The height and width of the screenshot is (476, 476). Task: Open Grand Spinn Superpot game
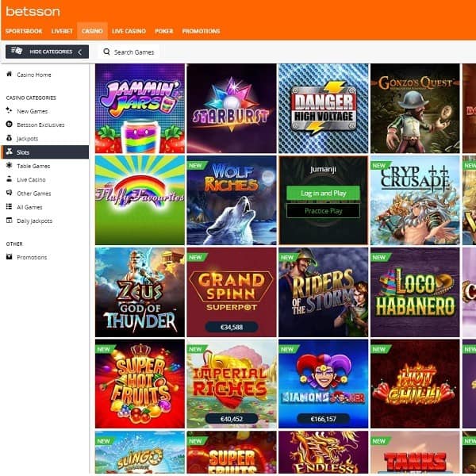(x=232, y=292)
